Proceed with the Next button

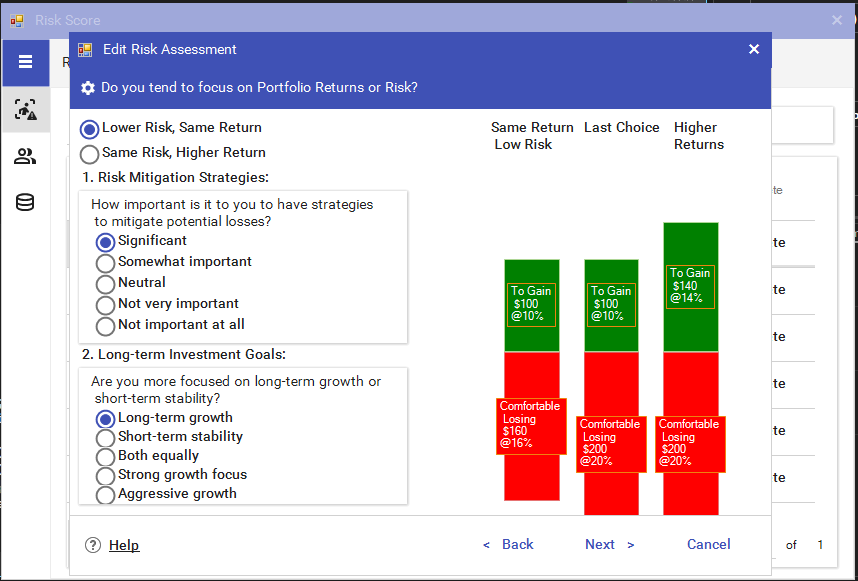610,544
